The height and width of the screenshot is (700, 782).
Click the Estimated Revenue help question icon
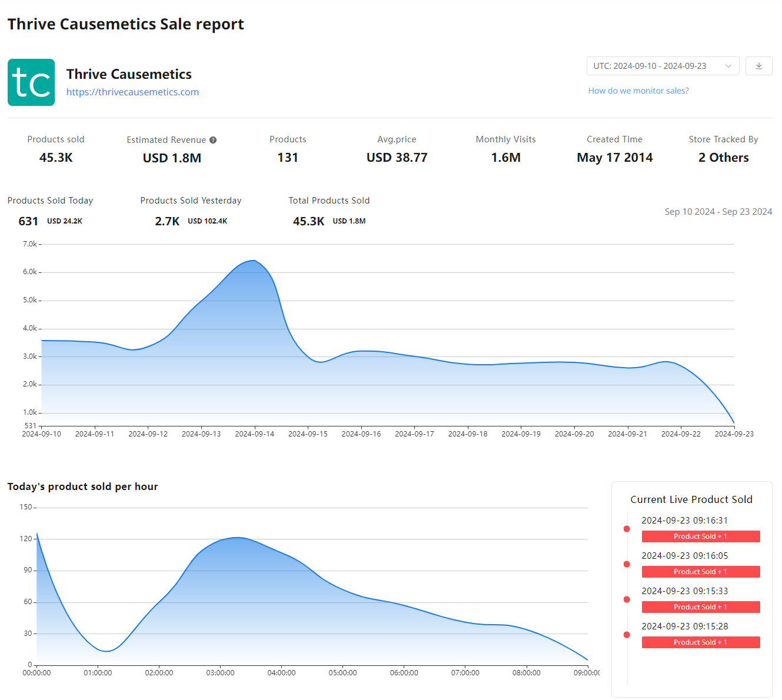pyautogui.click(x=213, y=140)
